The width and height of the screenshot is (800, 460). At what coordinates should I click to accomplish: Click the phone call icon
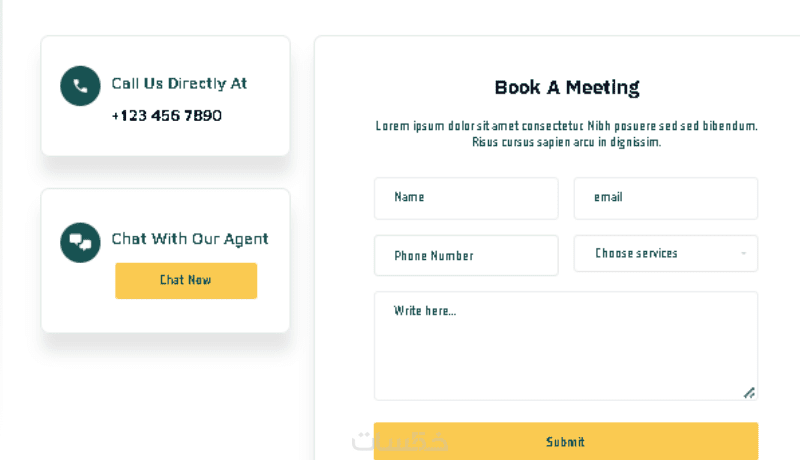click(80, 86)
